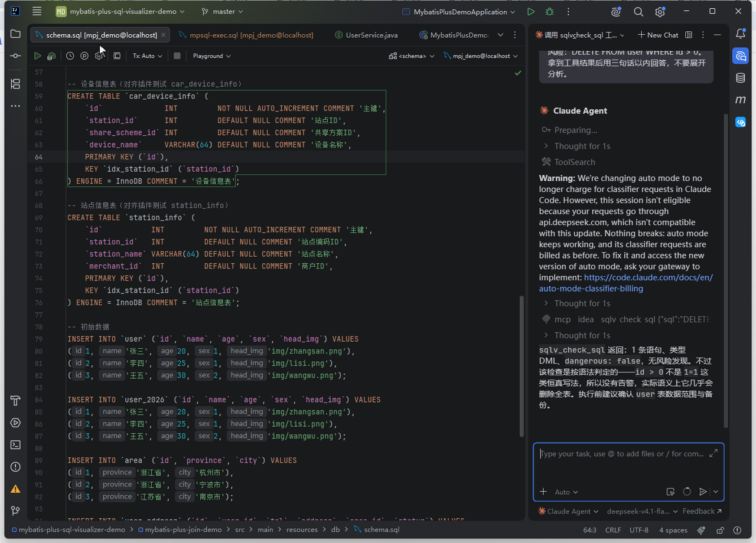The image size is (756, 543).
Task: Open the auto-mode-classifier-billing docs link
Action: pyautogui.click(x=625, y=283)
